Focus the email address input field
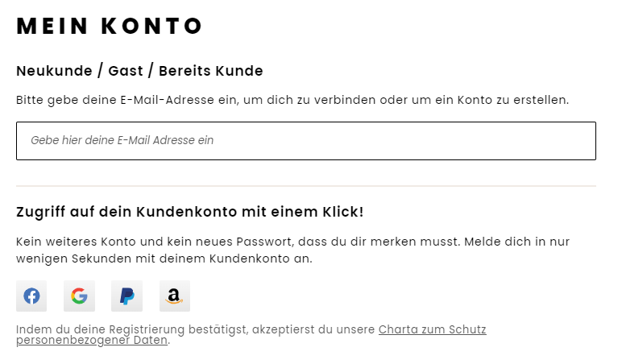 pyautogui.click(x=306, y=141)
